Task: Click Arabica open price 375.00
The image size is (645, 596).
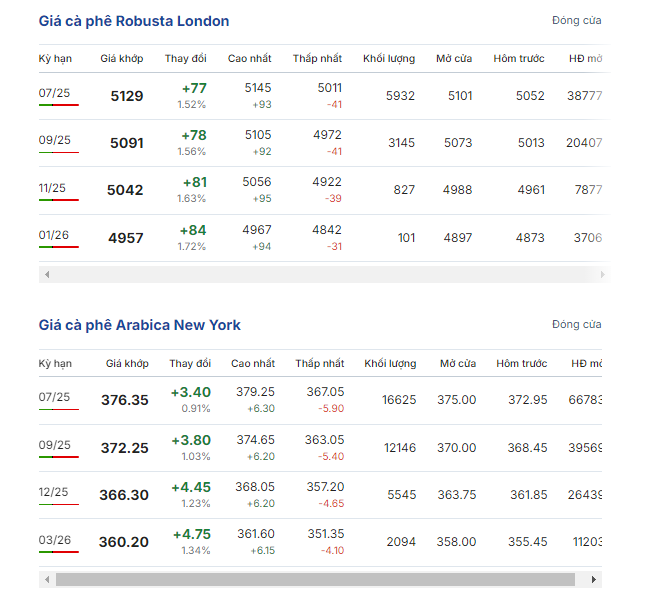Action: pyautogui.click(x=457, y=400)
